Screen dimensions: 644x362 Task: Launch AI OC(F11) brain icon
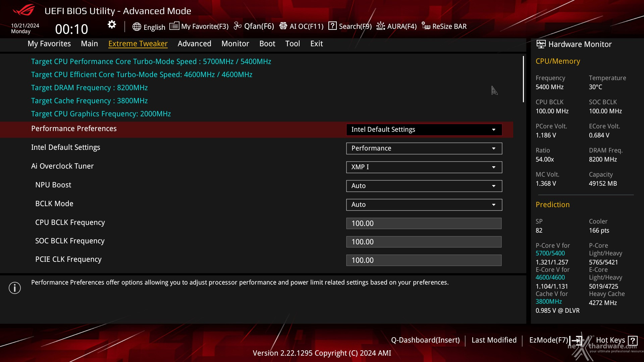pos(283,26)
